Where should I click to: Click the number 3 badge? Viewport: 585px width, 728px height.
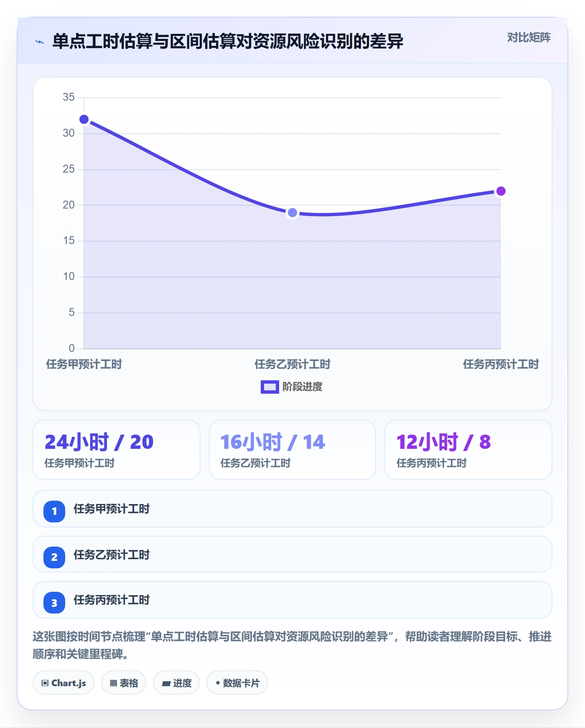click(x=54, y=603)
